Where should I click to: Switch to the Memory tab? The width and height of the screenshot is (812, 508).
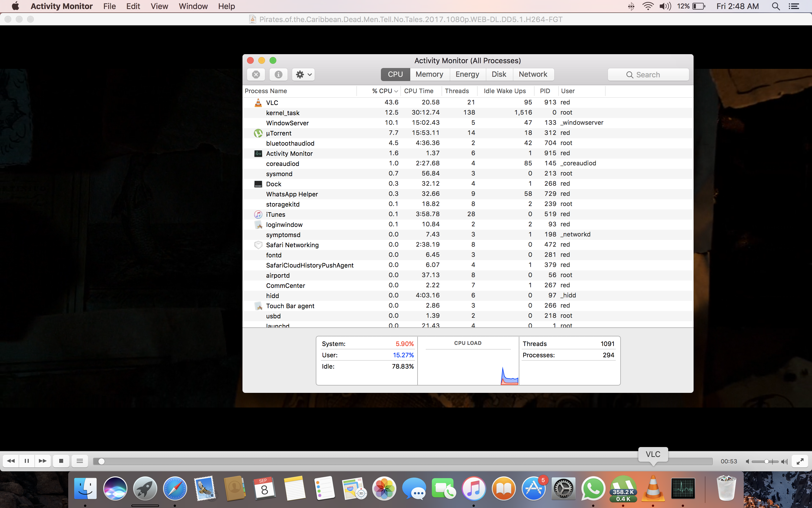pyautogui.click(x=429, y=74)
